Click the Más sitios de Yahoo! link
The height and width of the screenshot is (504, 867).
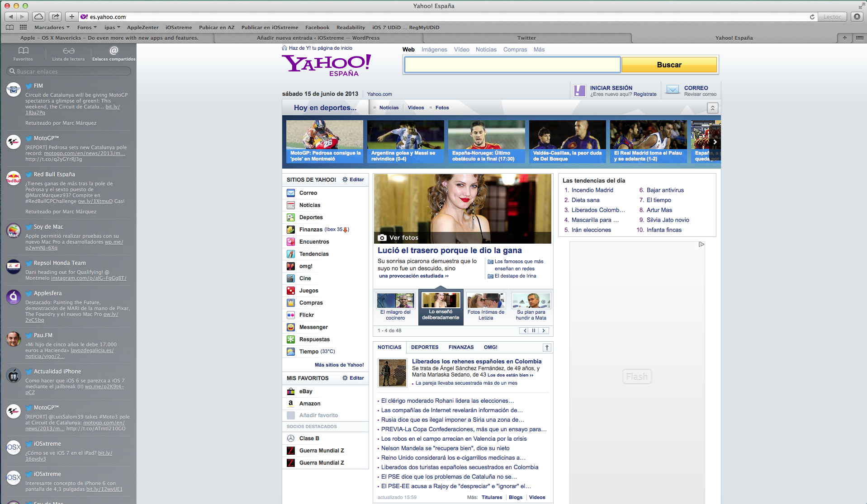coord(339,365)
